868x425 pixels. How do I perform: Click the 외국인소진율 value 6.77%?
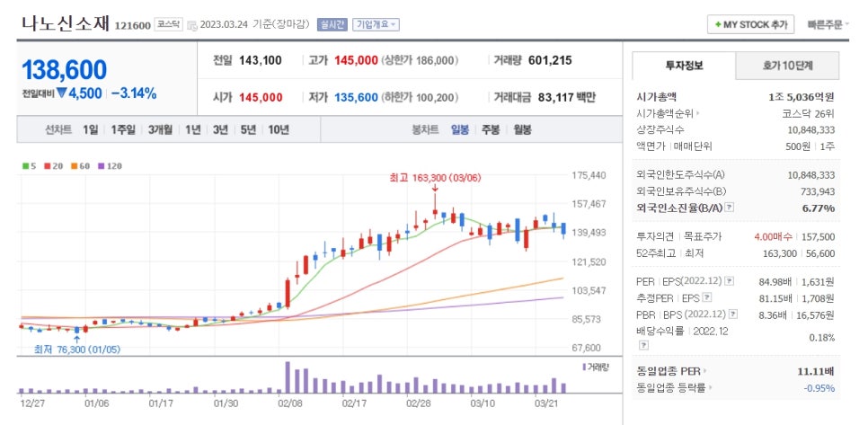[819, 208]
